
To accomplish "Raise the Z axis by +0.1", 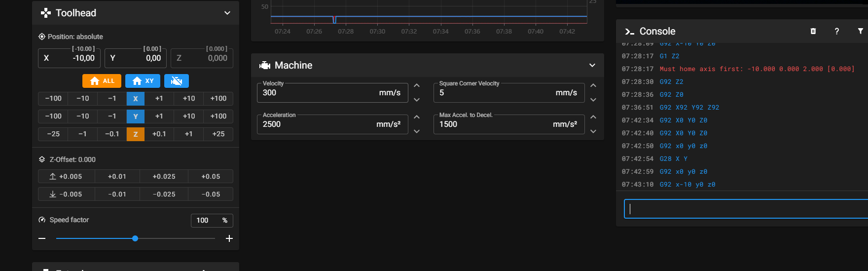I will click(x=159, y=134).
